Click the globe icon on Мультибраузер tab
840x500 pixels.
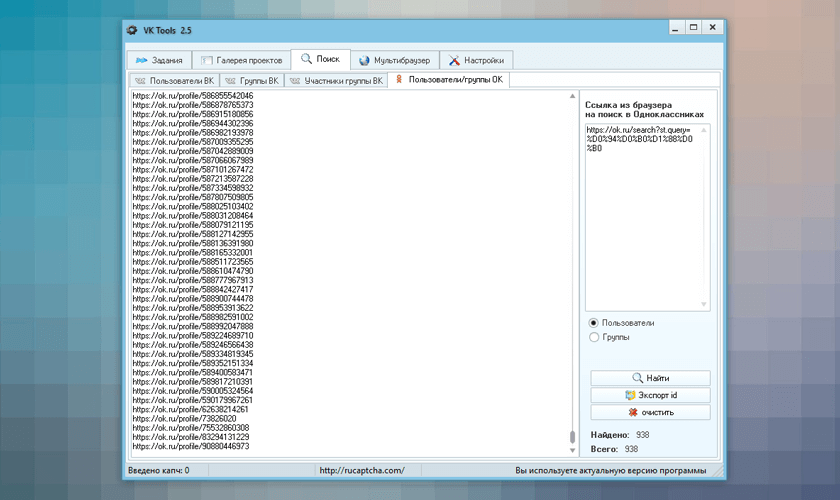[364, 61]
